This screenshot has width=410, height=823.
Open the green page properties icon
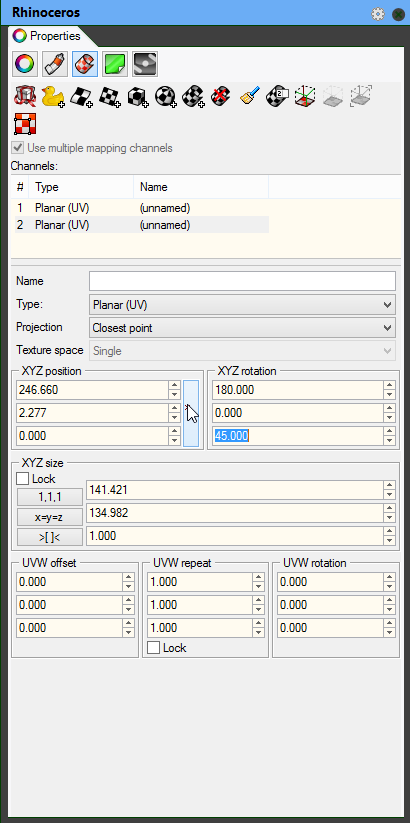pyautogui.click(x=114, y=64)
